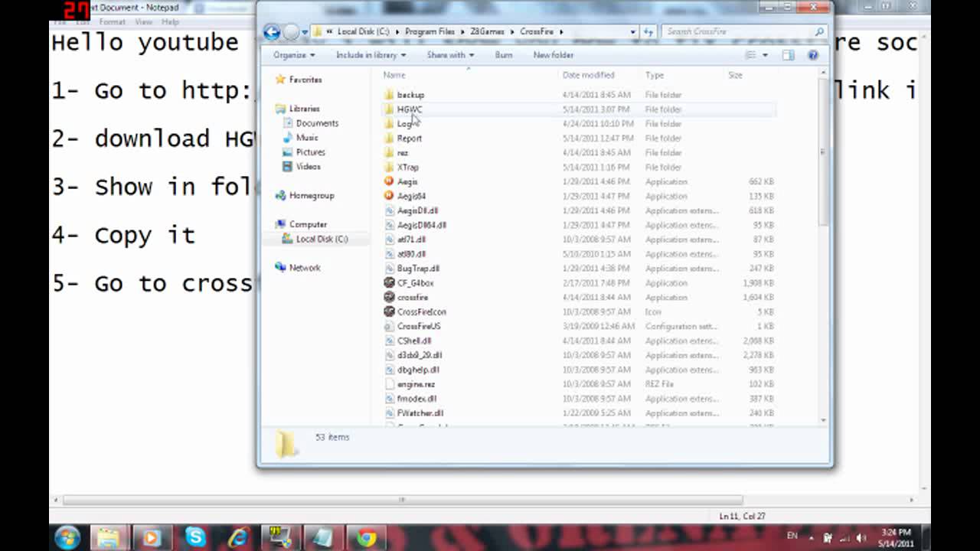Click the volume icon in system tray

[863, 538]
